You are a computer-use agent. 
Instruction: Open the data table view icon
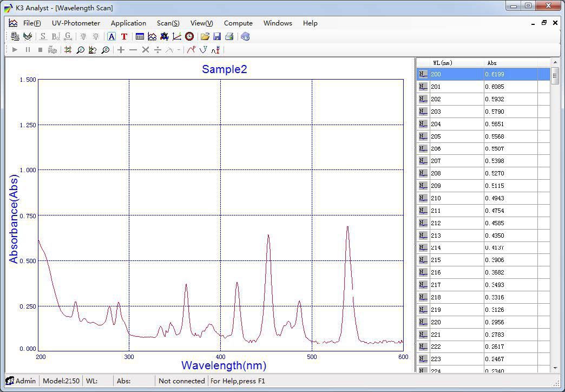pyautogui.click(x=140, y=36)
